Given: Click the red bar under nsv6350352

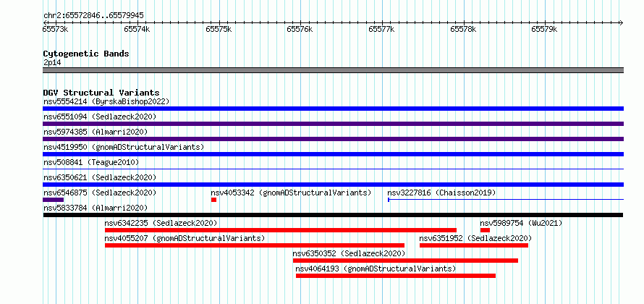Looking at the screenshot, I should coord(405,261).
